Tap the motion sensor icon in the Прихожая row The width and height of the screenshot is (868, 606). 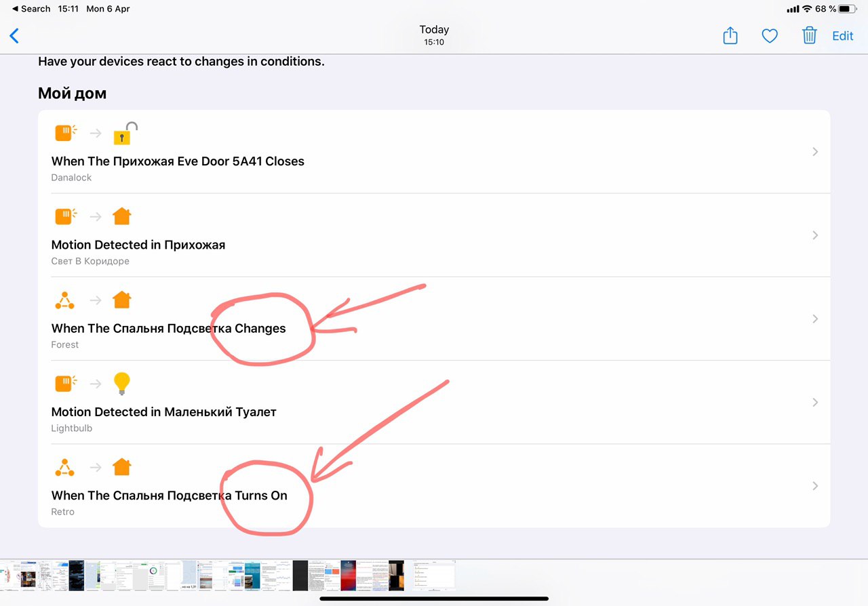point(65,216)
